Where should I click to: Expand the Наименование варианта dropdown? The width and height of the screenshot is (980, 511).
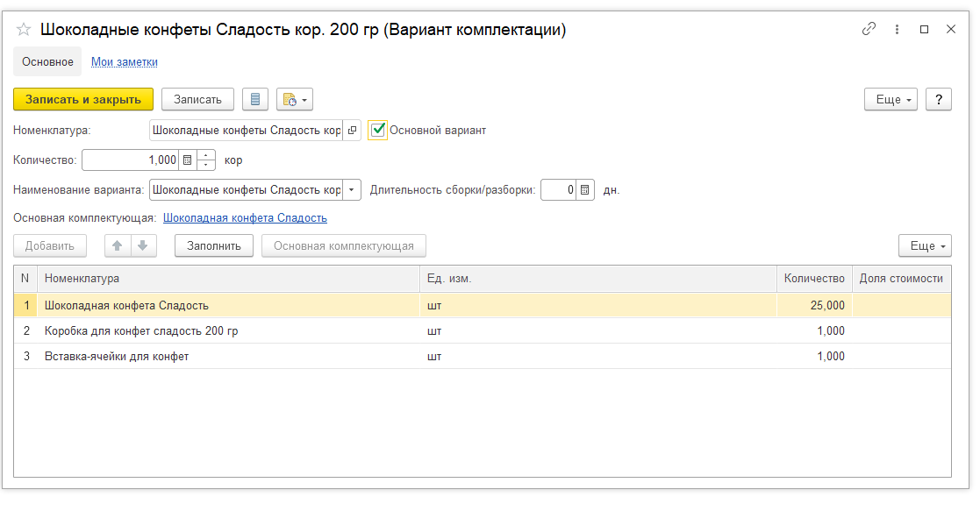(352, 190)
